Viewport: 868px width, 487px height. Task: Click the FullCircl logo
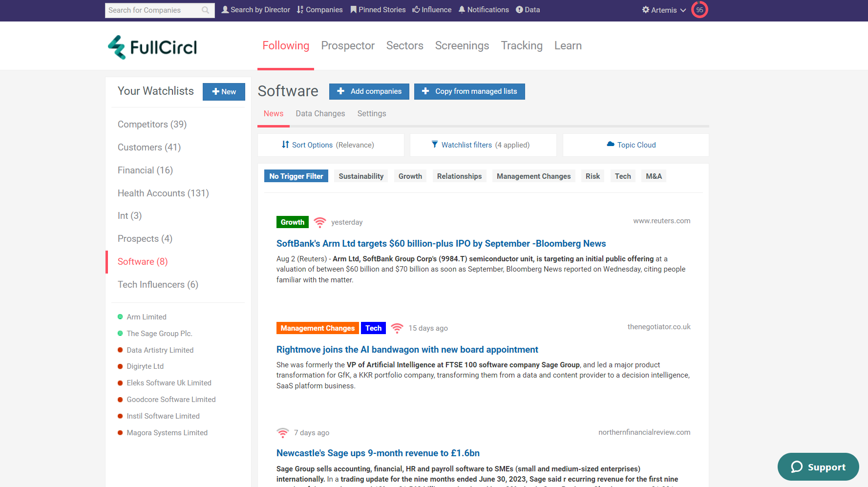pos(152,47)
